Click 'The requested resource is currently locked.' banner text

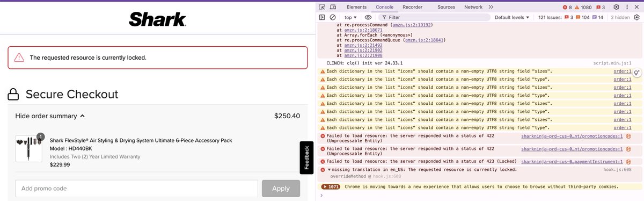pos(88,58)
